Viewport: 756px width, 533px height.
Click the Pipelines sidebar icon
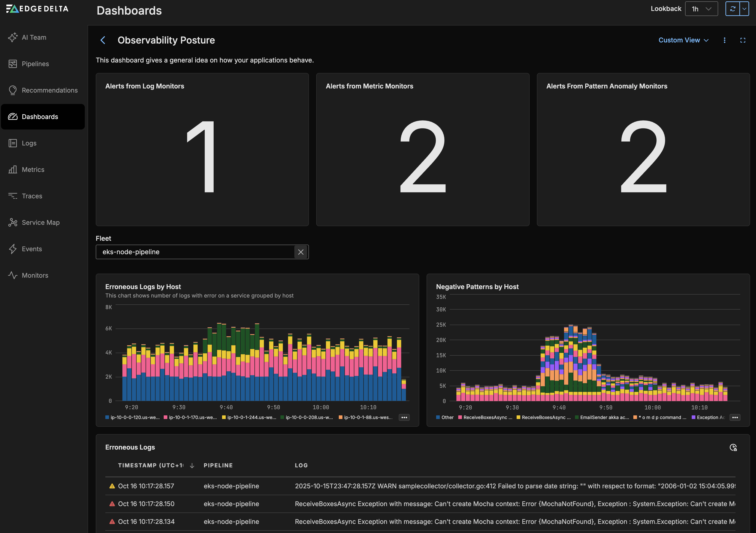pyautogui.click(x=13, y=64)
